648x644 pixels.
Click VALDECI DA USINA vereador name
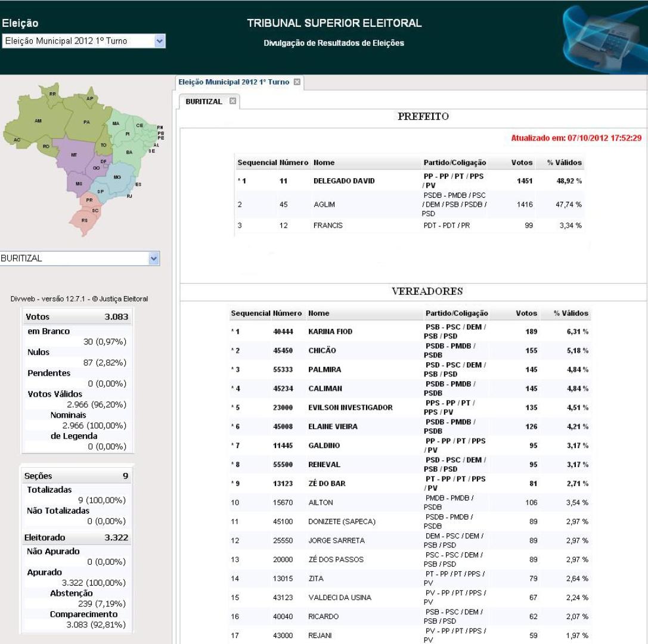[x=340, y=598]
